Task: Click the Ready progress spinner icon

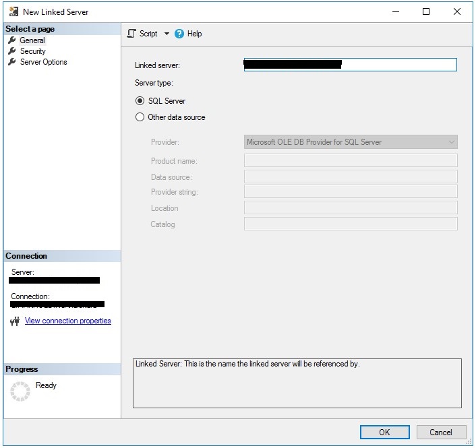Action: [20, 391]
